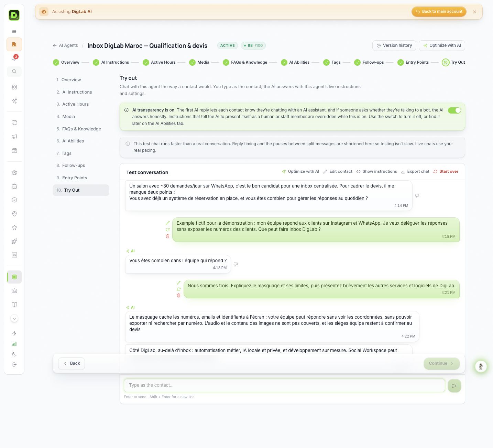Open the location pin sidebar icon
Image resolution: width=493 pixels, height=448 pixels.
(14, 214)
